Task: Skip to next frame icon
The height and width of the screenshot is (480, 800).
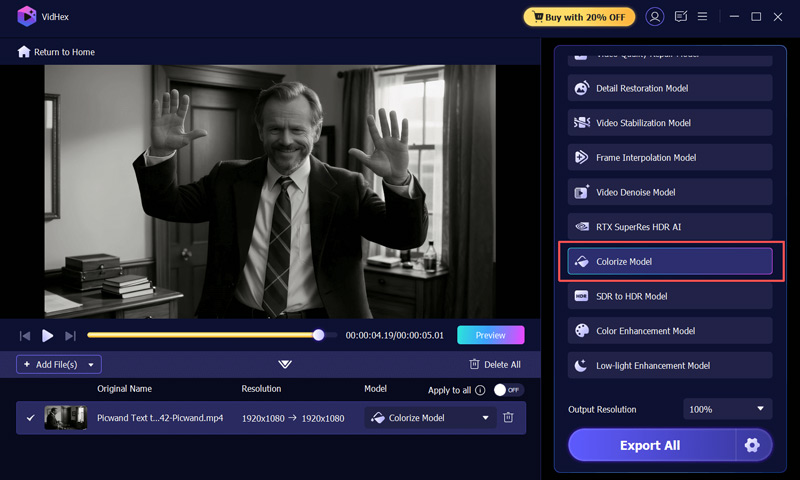Action: pos(70,336)
